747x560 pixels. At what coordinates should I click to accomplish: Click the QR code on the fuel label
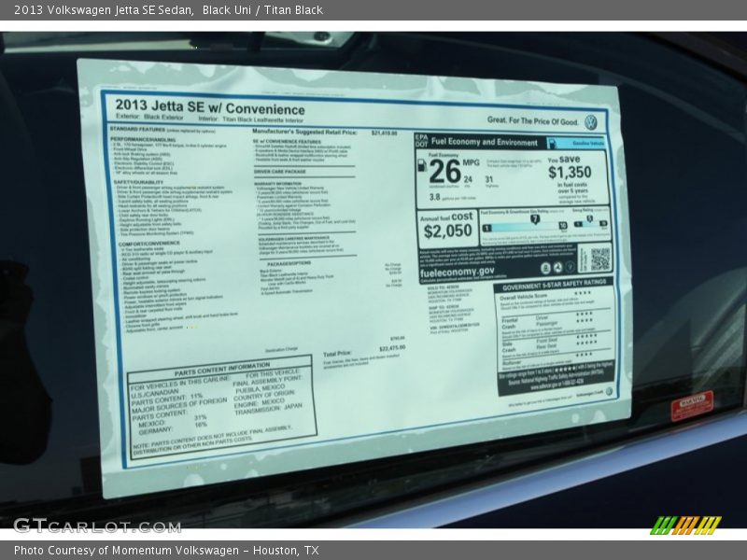pyautogui.click(x=600, y=259)
